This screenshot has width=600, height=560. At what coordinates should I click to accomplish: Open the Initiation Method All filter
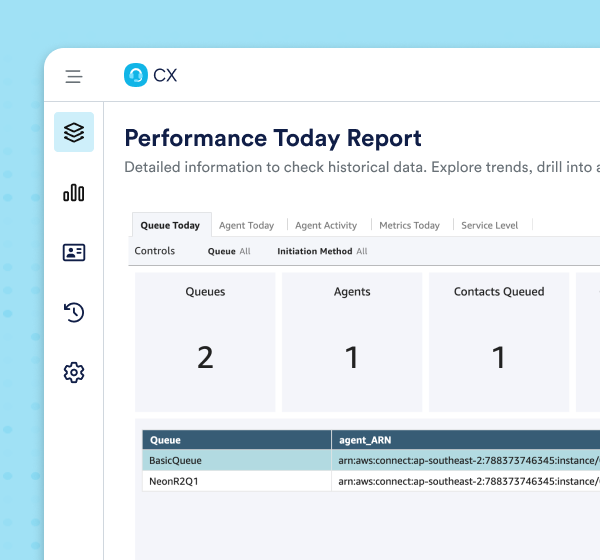tap(322, 251)
